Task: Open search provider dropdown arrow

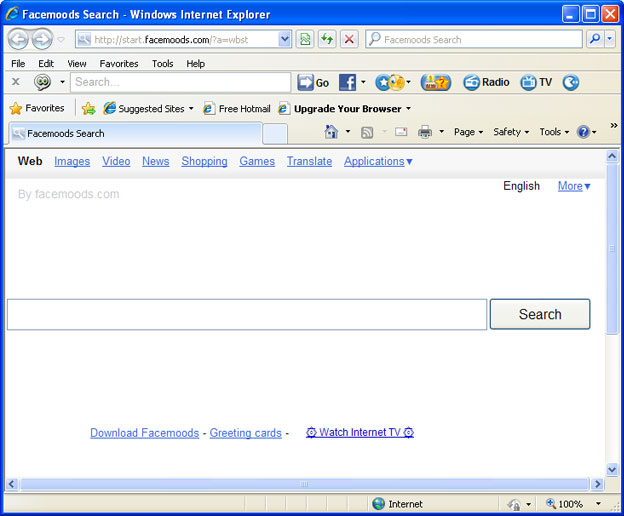Action: click(610, 39)
